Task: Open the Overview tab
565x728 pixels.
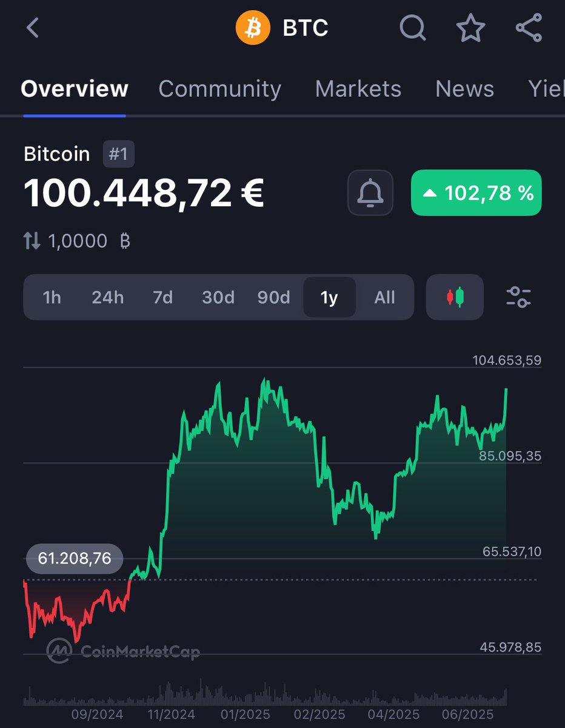Action: [74, 89]
